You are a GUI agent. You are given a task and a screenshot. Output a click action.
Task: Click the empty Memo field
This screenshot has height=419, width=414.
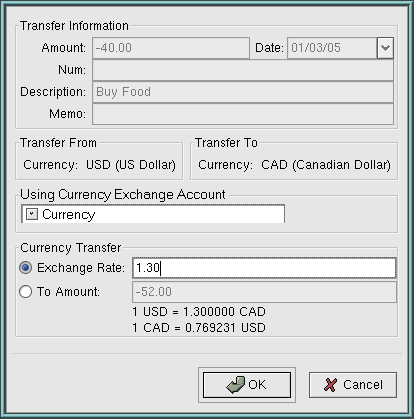[243, 114]
